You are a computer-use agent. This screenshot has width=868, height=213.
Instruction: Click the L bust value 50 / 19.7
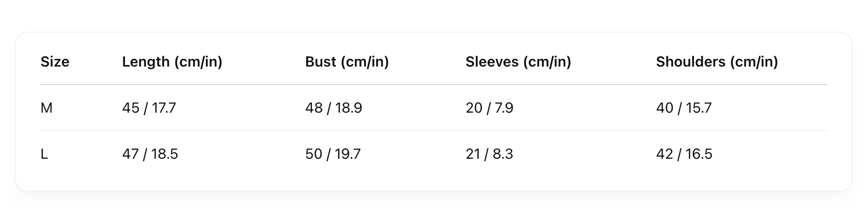click(x=333, y=154)
